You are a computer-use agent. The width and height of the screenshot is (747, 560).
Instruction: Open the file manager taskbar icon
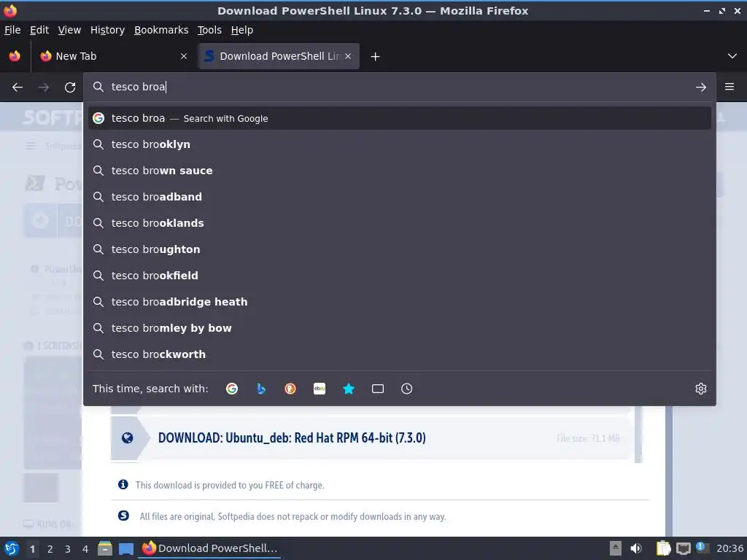coord(105,548)
